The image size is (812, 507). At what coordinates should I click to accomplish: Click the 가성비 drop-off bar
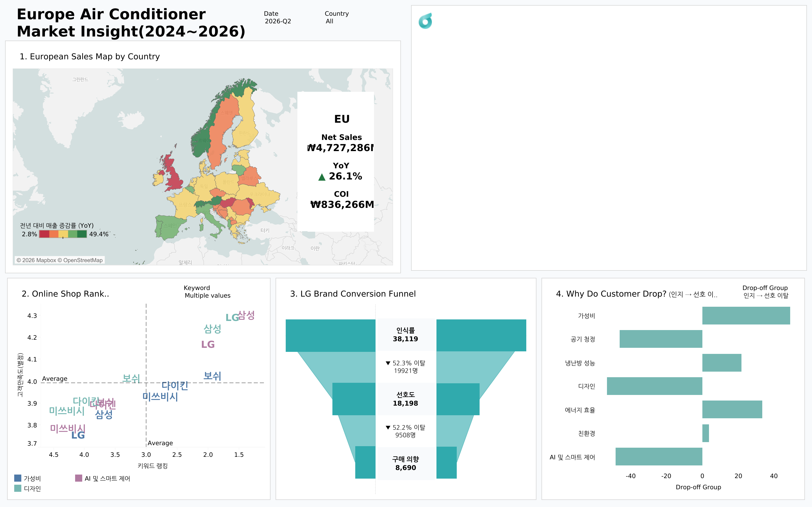[x=746, y=316]
